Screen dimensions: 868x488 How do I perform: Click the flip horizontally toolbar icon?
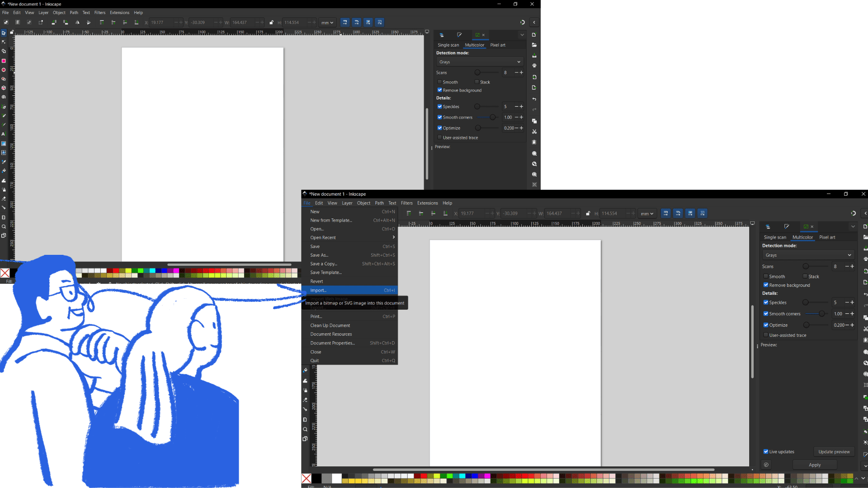click(x=77, y=22)
